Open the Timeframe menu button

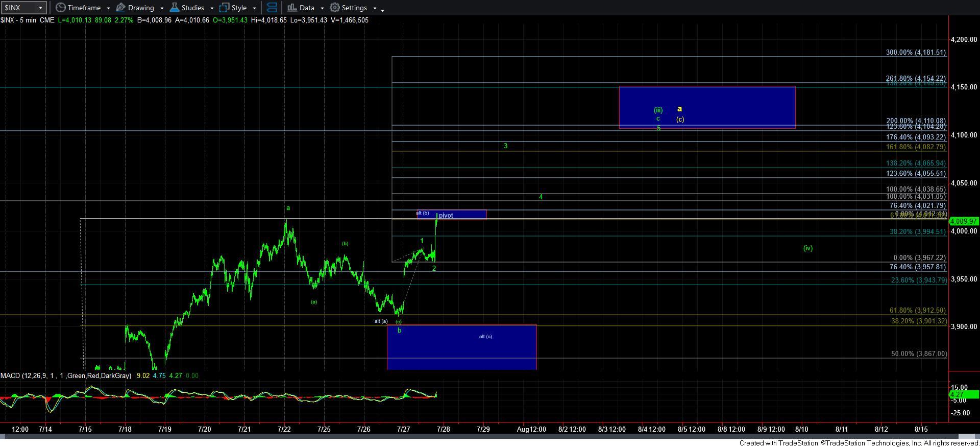pos(78,8)
